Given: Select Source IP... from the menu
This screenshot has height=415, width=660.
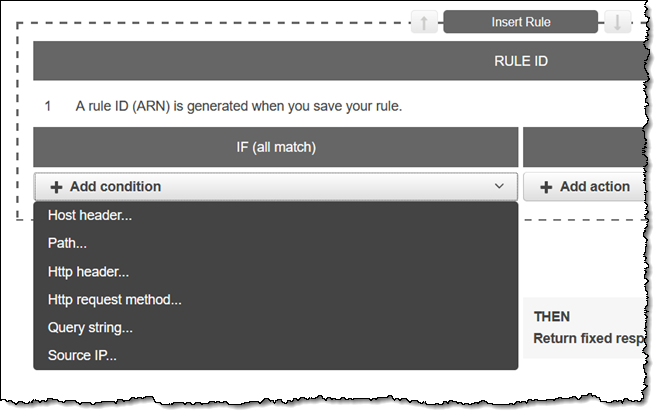Looking at the screenshot, I should tap(82, 355).
